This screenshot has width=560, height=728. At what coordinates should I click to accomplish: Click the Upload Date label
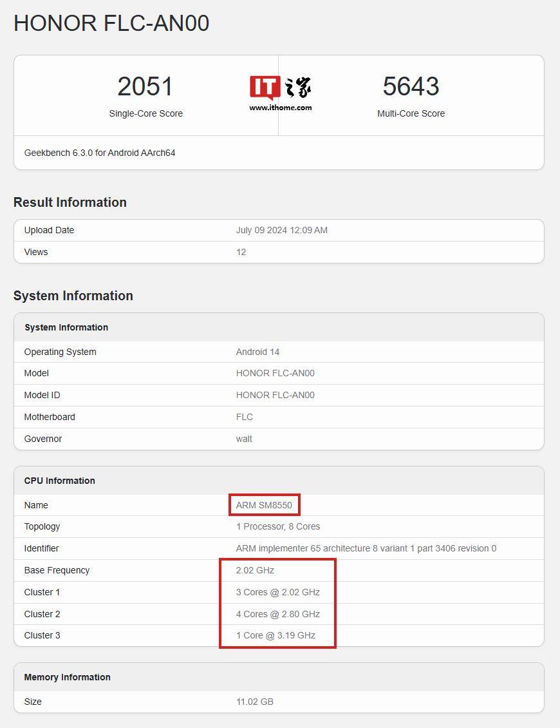click(49, 230)
